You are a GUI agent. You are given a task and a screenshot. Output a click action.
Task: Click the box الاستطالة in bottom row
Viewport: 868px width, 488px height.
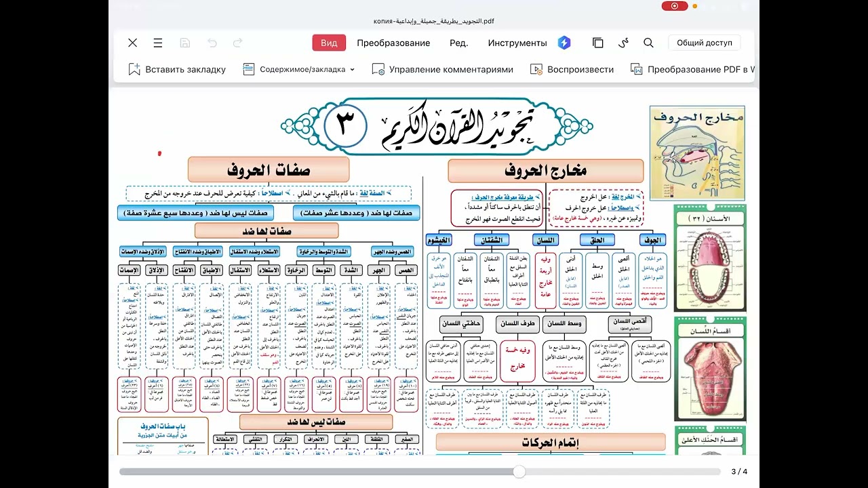[225, 439]
